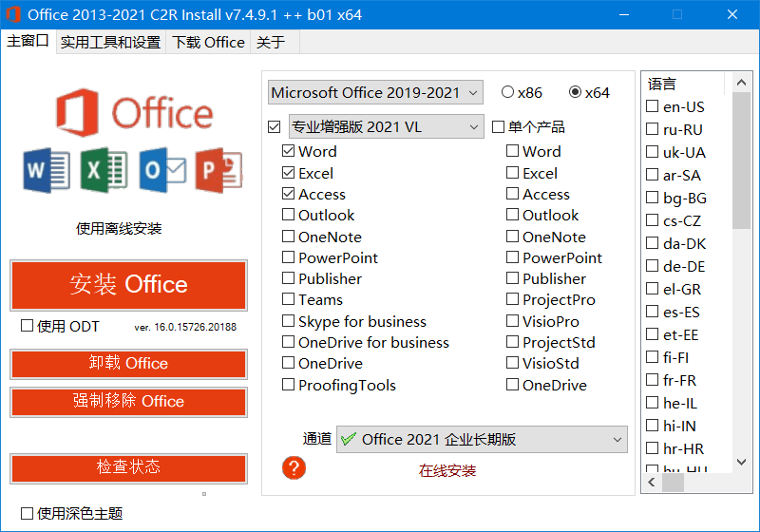Screen dimensions: 760x532
Task: Open the Office 2021 企业长期版 channel dropdown
Action: click(x=482, y=439)
